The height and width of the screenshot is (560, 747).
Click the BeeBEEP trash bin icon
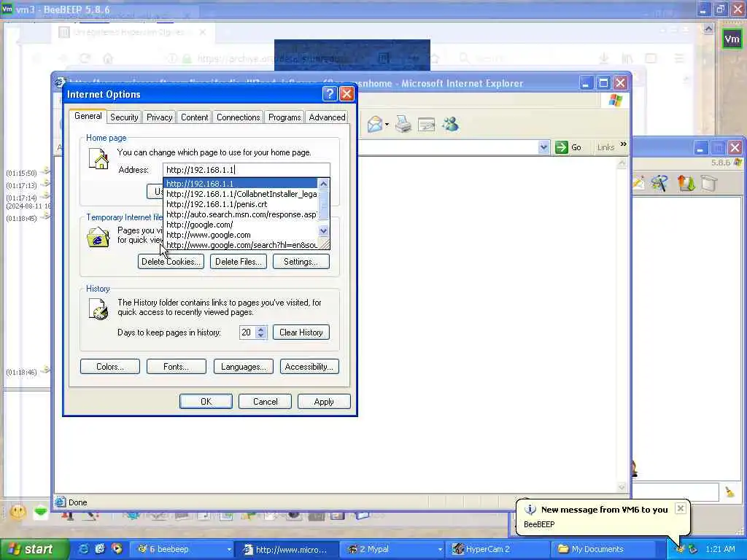(x=709, y=183)
